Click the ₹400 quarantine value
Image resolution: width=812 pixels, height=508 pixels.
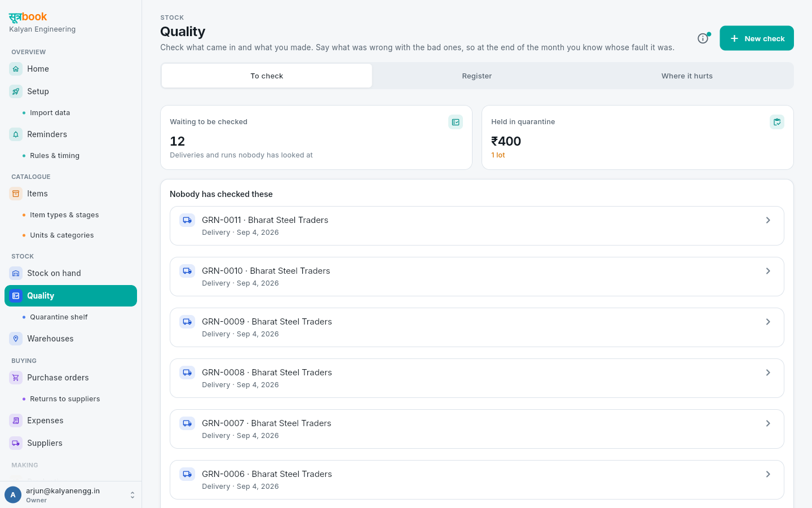pos(506,141)
